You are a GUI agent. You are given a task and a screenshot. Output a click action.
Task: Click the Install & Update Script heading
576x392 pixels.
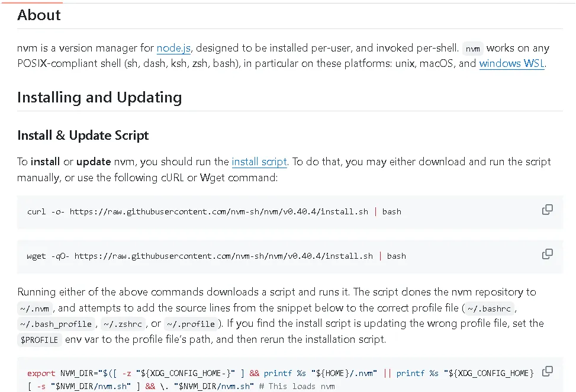[x=83, y=136]
